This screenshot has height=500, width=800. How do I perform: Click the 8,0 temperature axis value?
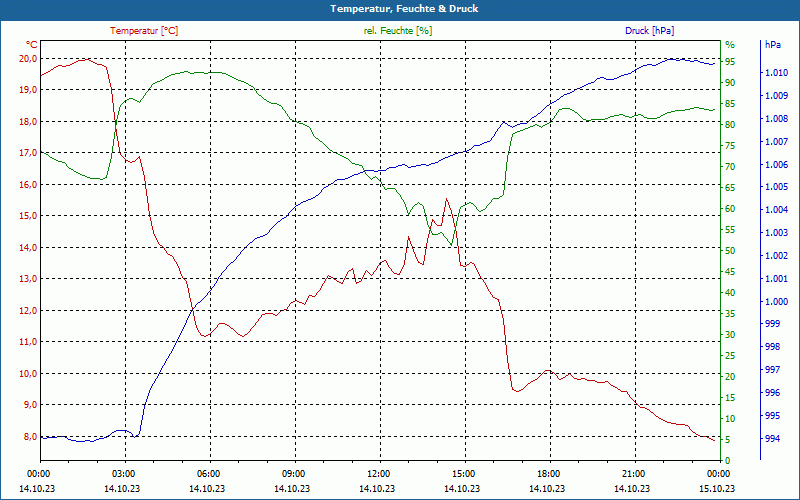pos(31,437)
